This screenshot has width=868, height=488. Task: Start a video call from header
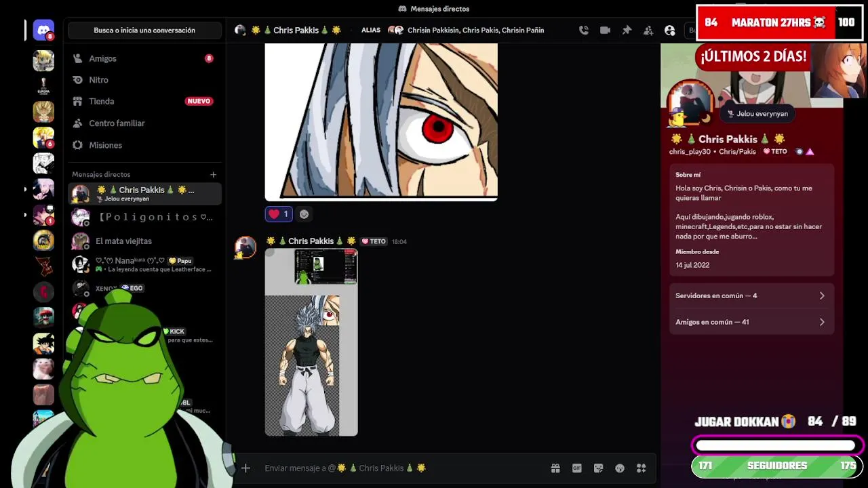coord(606,30)
